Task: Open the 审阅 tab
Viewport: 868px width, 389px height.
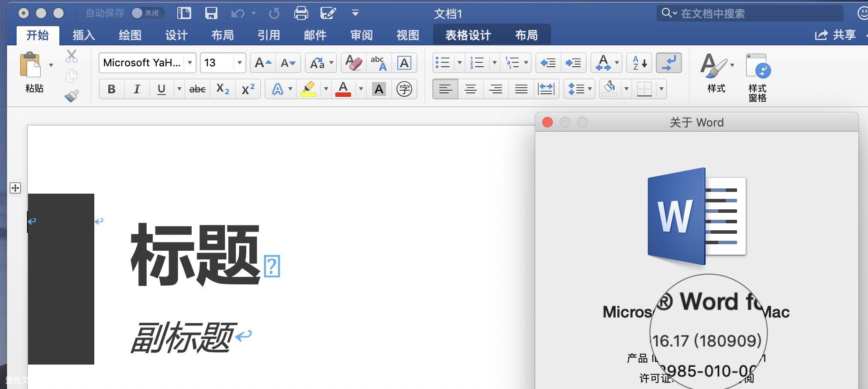Action: pyautogui.click(x=361, y=35)
